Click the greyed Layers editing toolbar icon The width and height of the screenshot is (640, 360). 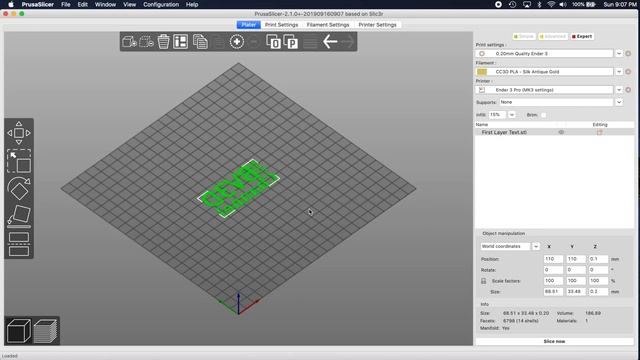[310, 42]
